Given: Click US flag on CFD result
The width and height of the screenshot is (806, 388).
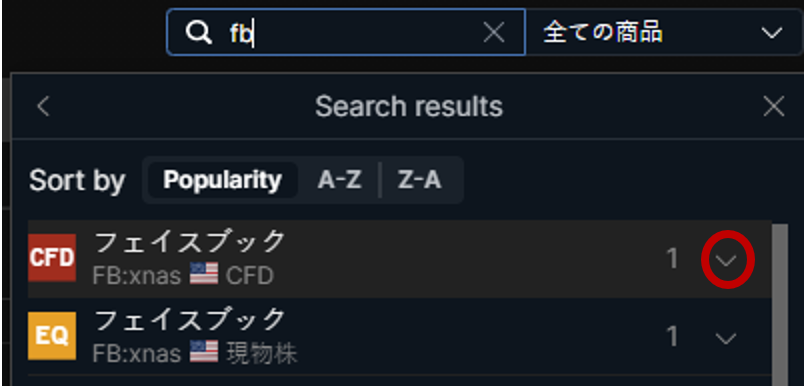Looking at the screenshot, I should coord(204,274).
